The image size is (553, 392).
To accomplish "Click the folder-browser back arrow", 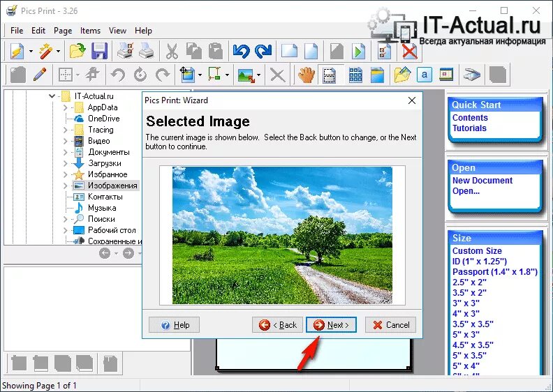I will (105, 253).
